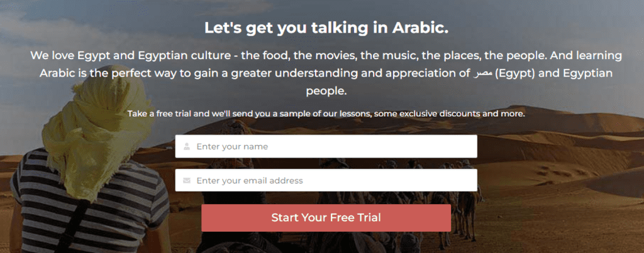Focus the "Enter your name" input field

(x=333, y=147)
